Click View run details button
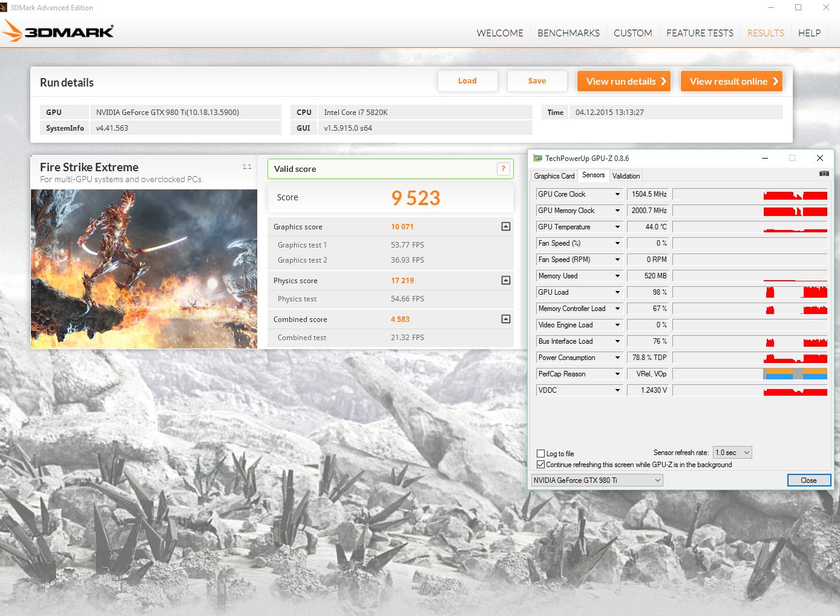Screen dimensions: 840x616 pos(624,81)
